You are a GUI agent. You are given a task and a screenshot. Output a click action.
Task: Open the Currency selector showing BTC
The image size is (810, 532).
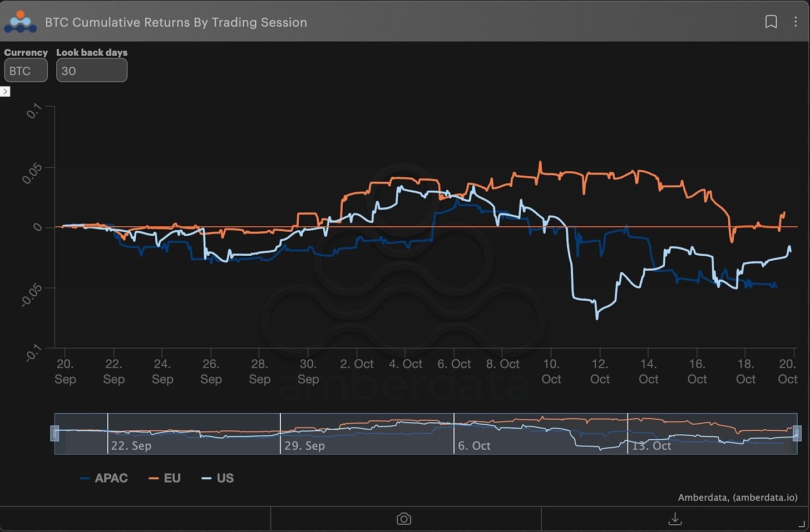(26, 71)
